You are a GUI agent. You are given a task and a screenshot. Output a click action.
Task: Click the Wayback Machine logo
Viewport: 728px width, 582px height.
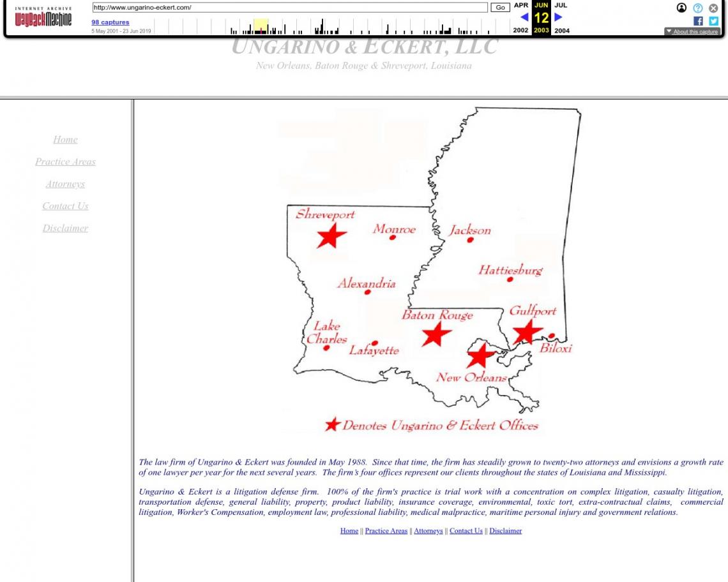43,17
